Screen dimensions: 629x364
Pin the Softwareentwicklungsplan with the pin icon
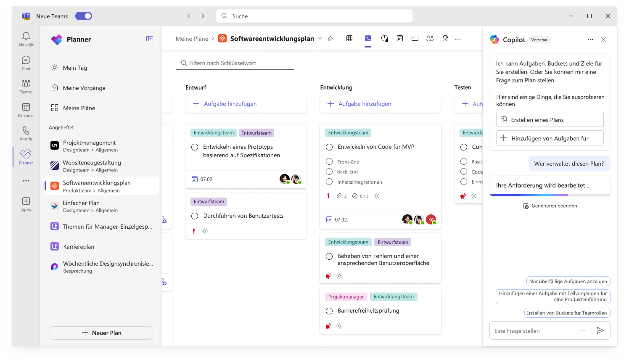point(330,39)
